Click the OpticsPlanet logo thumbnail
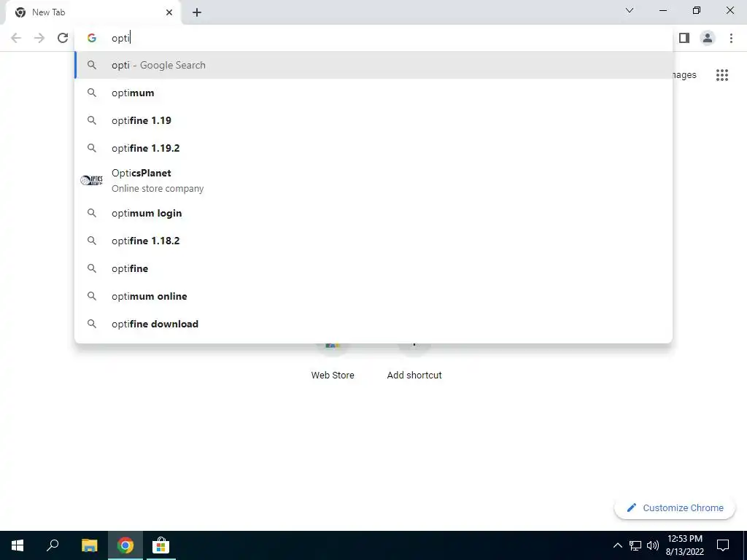This screenshot has width=747, height=560. click(91, 181)
